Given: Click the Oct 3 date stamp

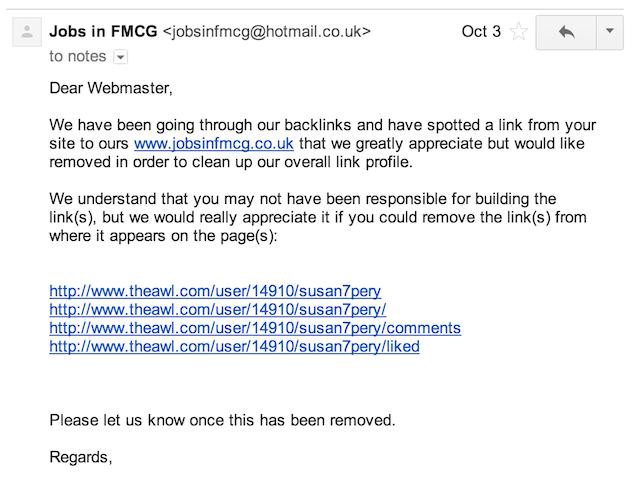Looking at the screenshot, I should [481, 31].
